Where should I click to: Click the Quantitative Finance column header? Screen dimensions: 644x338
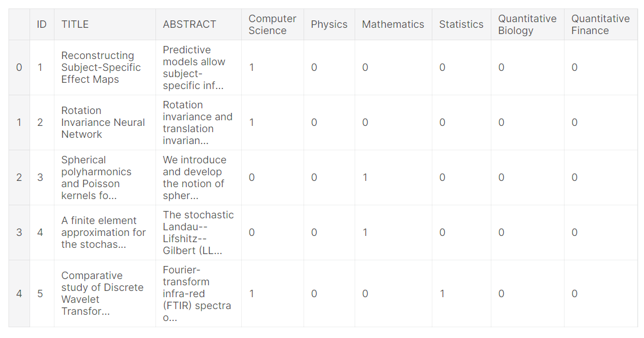(x=600, y=24)
